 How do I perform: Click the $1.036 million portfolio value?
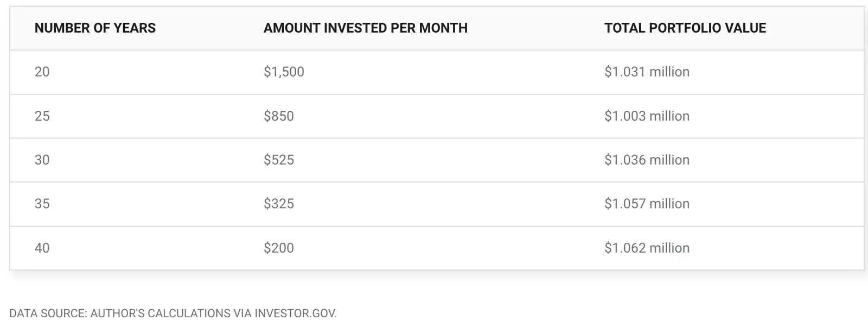[647, 160]
